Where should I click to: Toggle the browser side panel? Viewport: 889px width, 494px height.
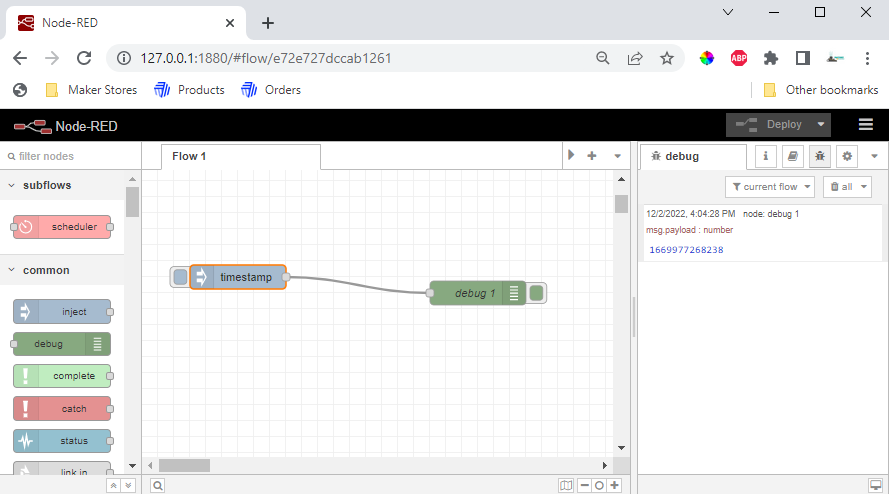pyautogui.click(x=803, y=58)
